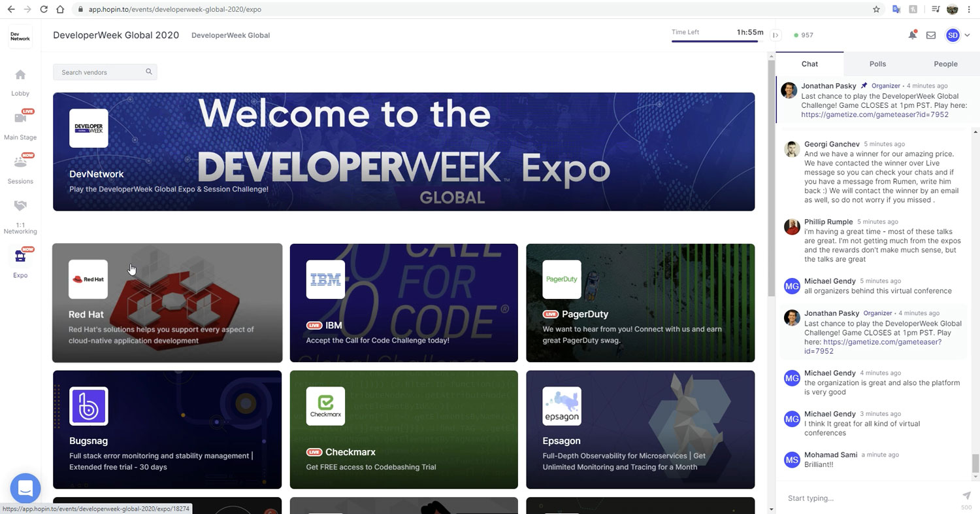Image resolution: width=980 pixels, height=514 pixels.
Task: Click the search magnifier in vendor search
Action: click(149, 72)
